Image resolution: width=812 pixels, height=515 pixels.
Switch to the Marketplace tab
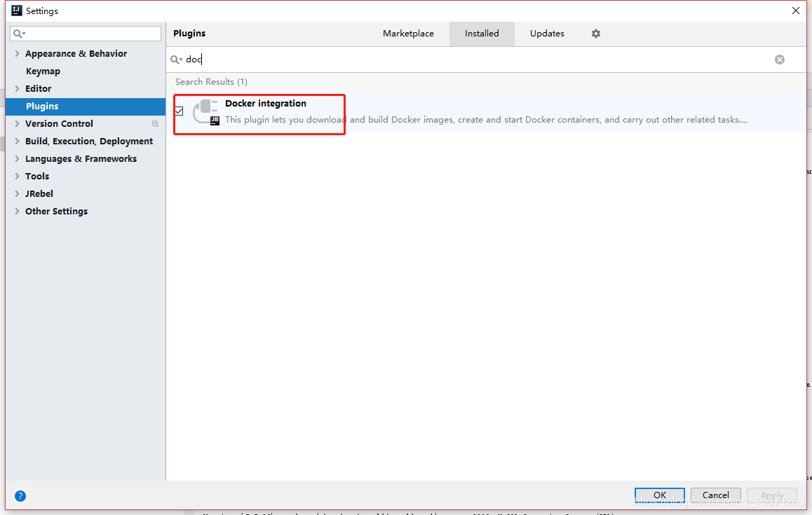(x=408, y=34)
